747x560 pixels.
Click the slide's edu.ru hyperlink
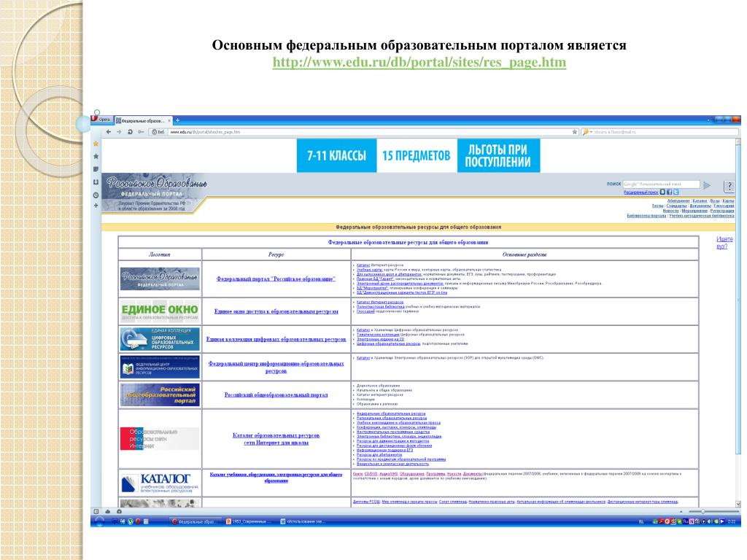tap(419, 63)
